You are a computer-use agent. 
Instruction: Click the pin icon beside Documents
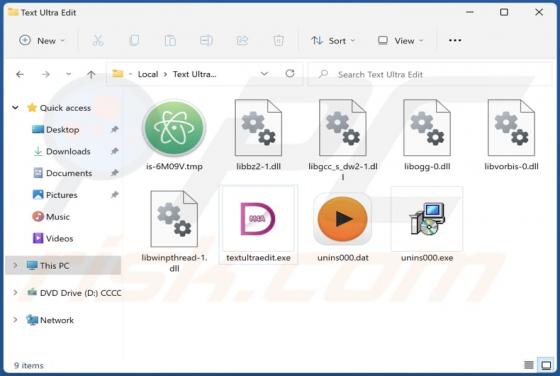coord(114,173)
